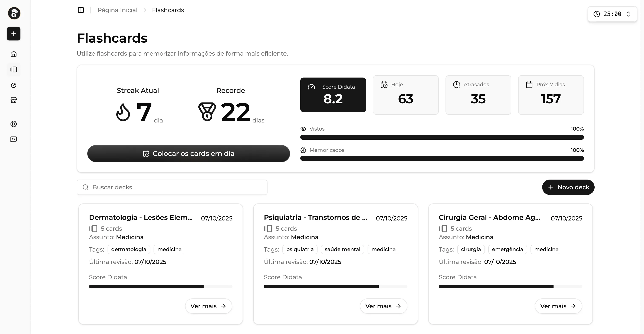
Task: Click the Didata graduation-cap logo
Action: point(14,13)
